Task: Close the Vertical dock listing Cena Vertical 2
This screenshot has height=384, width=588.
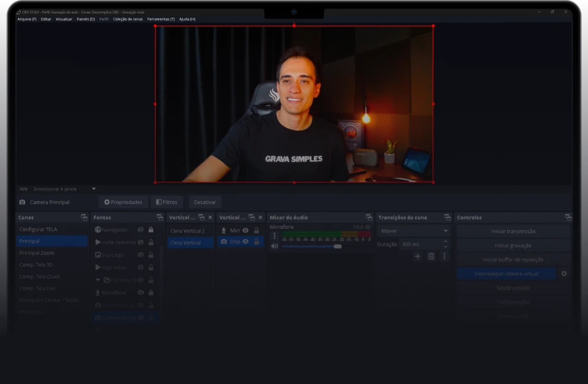Action: [x=210, y=217]
